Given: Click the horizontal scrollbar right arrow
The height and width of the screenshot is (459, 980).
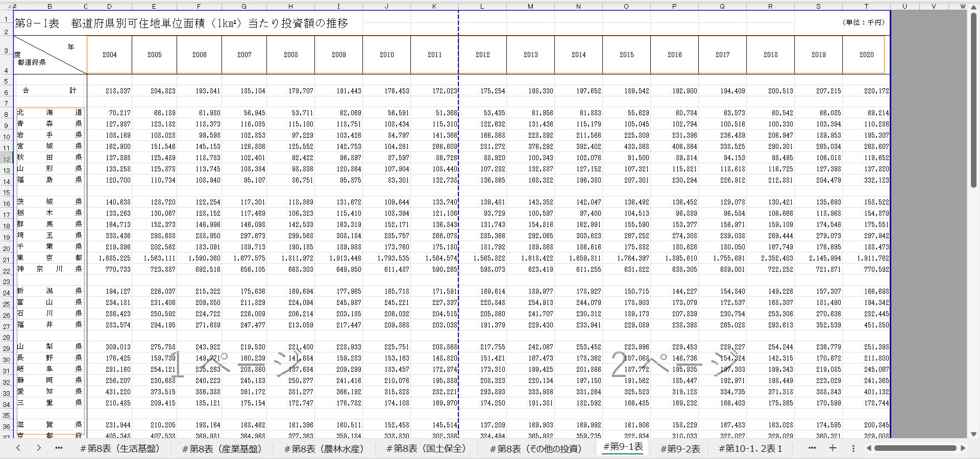Looking at the screenshot, I should (x=963, y=448).
